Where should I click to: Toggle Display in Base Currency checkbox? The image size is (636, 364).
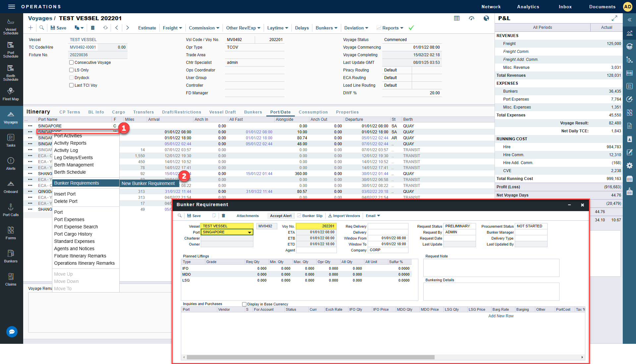point(244,304)
